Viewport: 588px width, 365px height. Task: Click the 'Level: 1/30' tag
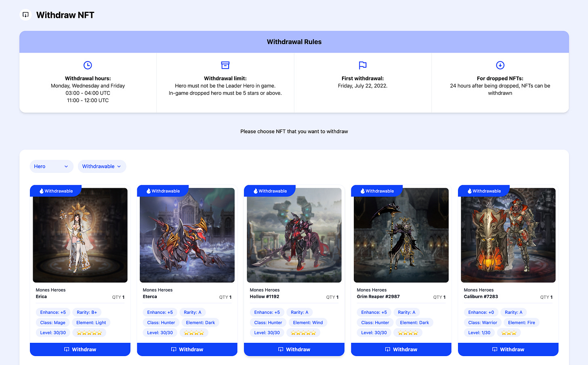(479, 333)
